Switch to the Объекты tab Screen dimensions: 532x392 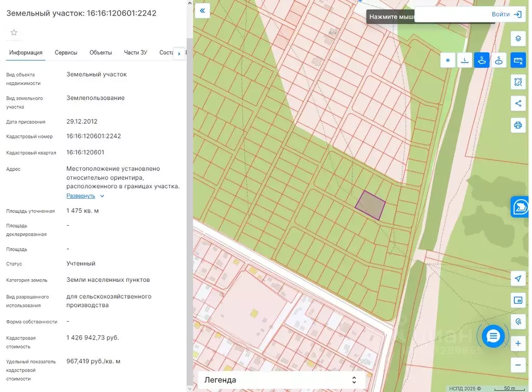tap(100, 53)
